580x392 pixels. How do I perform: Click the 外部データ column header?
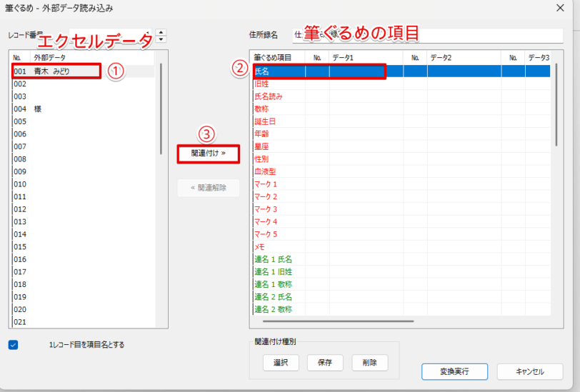92,58
